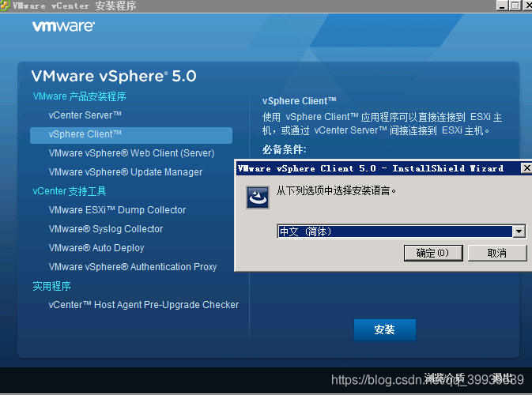Maximize the vCenter installer window
Screen dimensions: 532x395
(515, 6)
